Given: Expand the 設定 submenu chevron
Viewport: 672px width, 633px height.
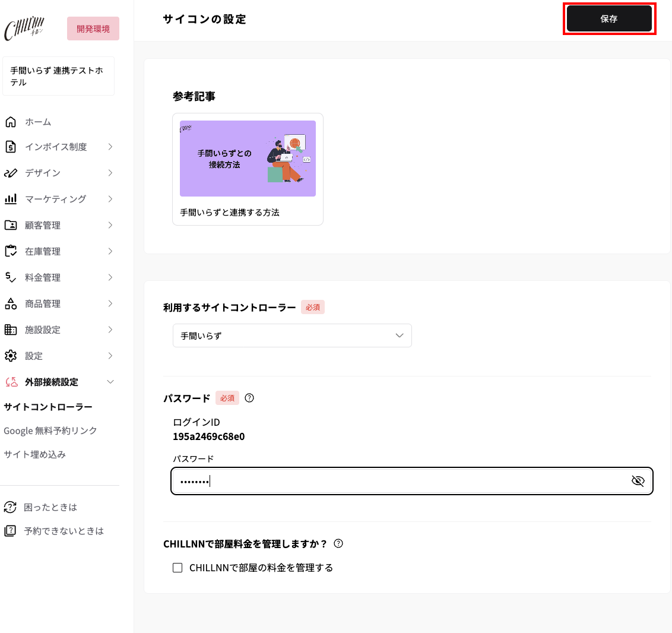Looking at the screenshot, I should click(x=110, y=356).
